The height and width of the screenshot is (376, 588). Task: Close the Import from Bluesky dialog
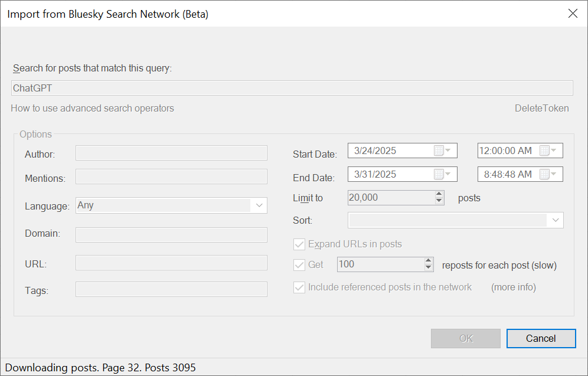point(572,14)
